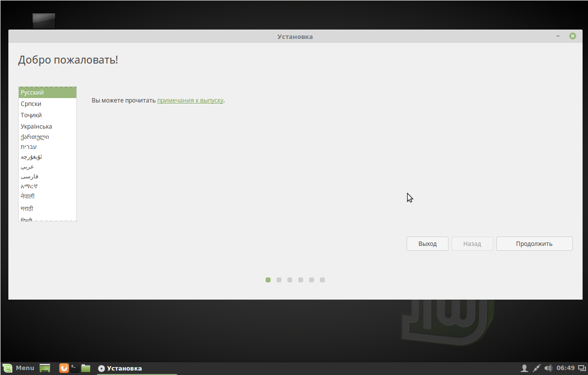The height and width of the screenshot is (375, 588).
Task: Click the Выход button
Action: [x=427, y=244]
